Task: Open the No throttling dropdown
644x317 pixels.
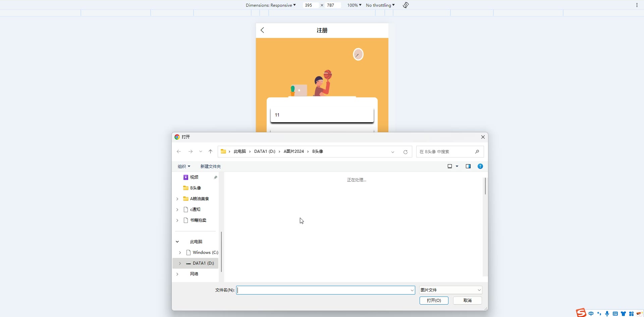Action: point(380,5)
